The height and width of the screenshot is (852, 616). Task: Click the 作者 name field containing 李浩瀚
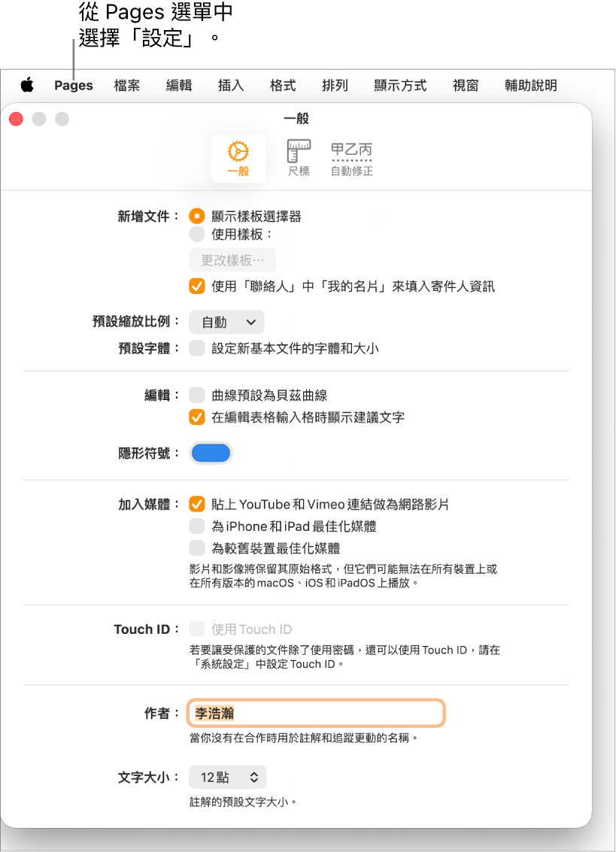(x=316, y=713)
